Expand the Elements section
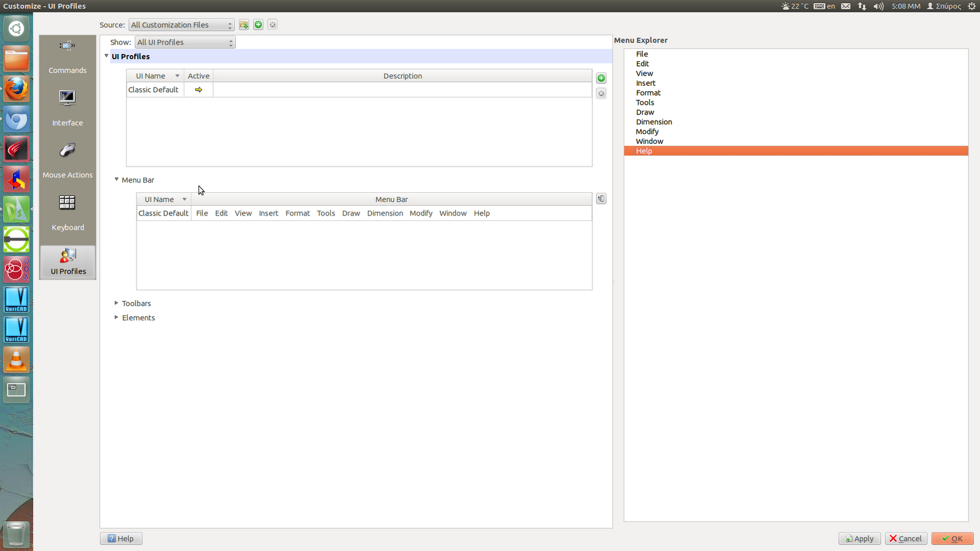The image size is (980, 551). tap(116, 318)
